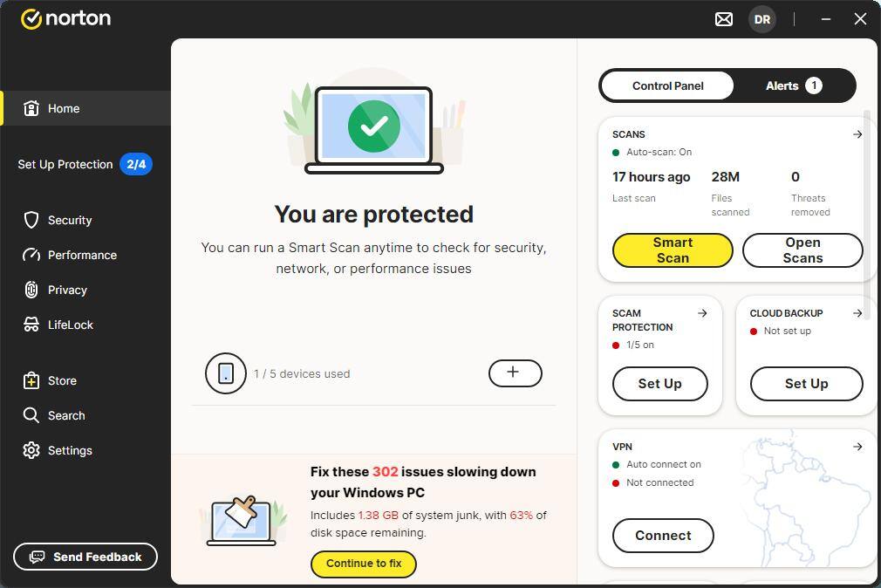The width and height of the screenshot is (881, 588).
Task: Expand the VPN card arrow
Action: 857,447
